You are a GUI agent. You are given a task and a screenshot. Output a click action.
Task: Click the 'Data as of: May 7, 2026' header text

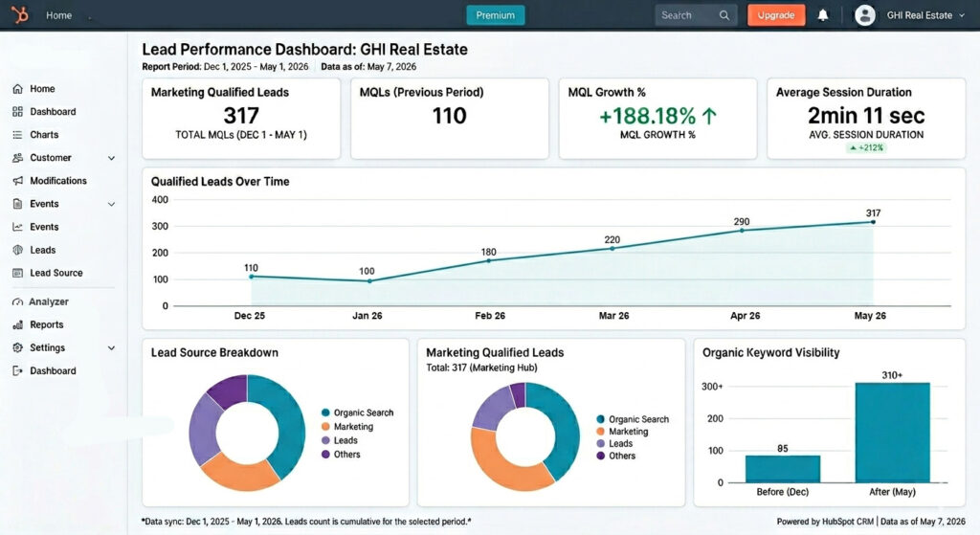(x=368, y=67)
